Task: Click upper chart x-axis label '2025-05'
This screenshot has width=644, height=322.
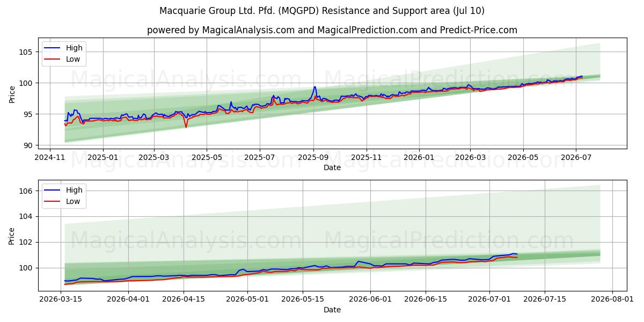Action: [207, 158]
